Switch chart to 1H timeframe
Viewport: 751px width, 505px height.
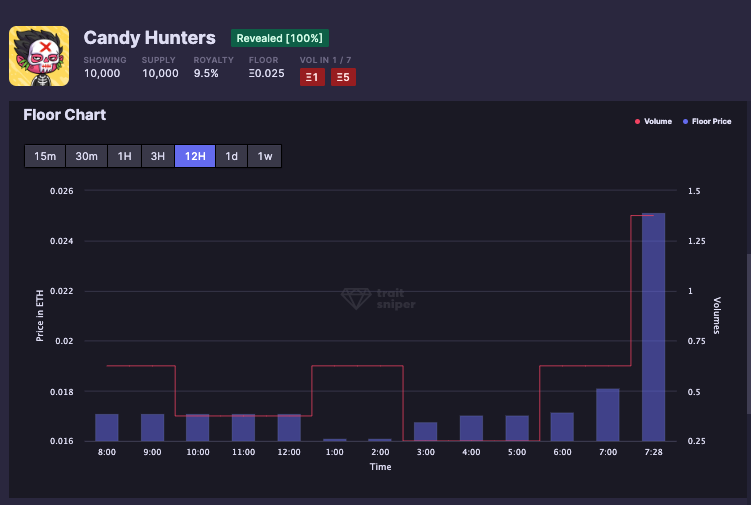coord(125,156)
